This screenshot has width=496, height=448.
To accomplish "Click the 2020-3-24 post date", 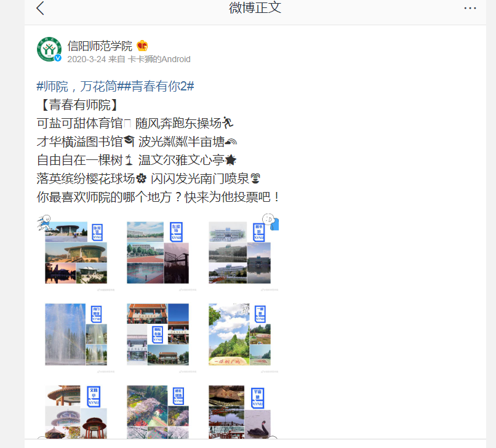I will pyautogui.click(x=86, y=59).
